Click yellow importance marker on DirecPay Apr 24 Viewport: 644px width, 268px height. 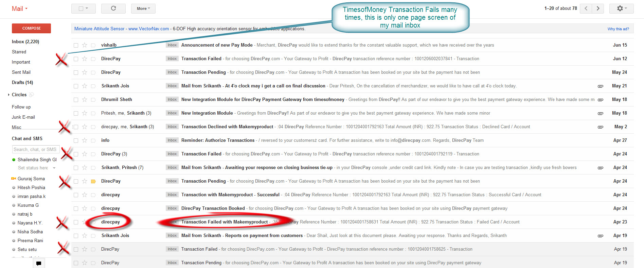pos(93,181)
